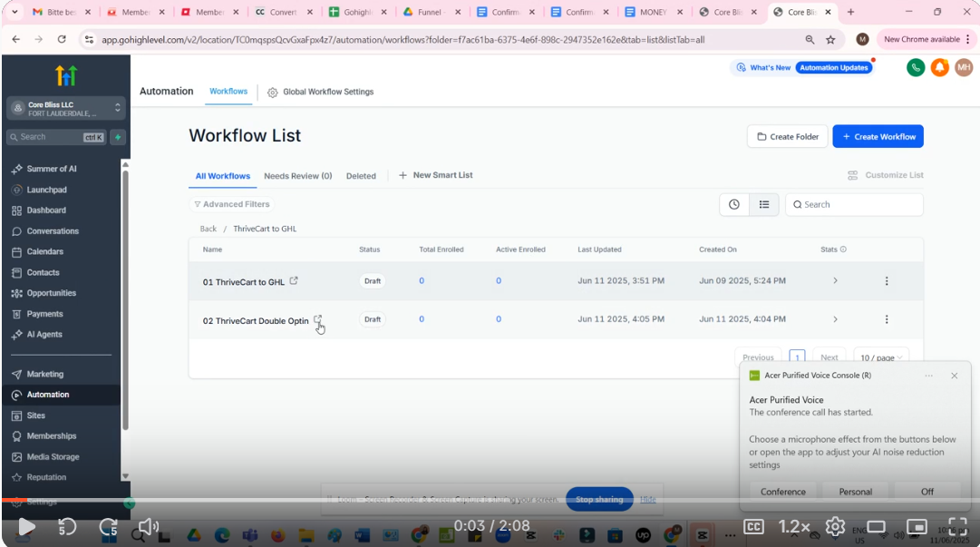Click Automation Updates badge
980x547 pixels.
coord(834,67)
